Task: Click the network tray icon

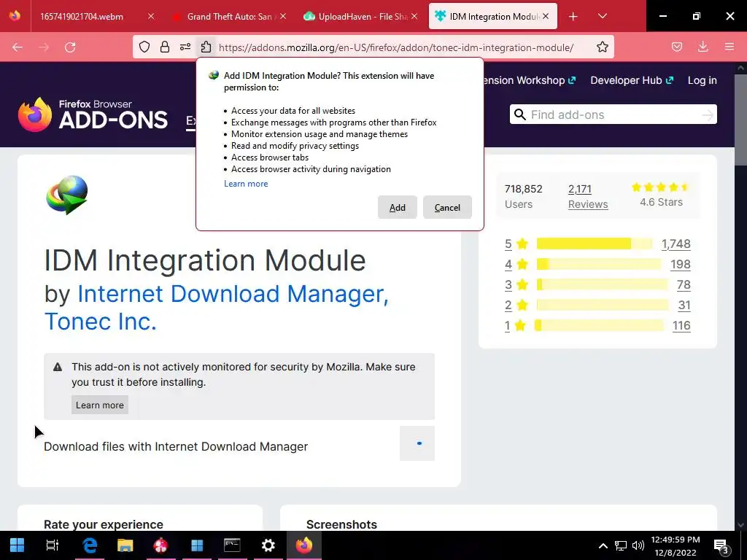Action: click(x=620, y=545)
